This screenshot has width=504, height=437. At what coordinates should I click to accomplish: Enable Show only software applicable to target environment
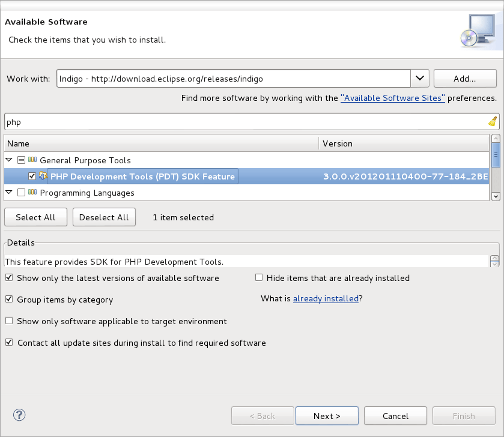coord(9,321)
